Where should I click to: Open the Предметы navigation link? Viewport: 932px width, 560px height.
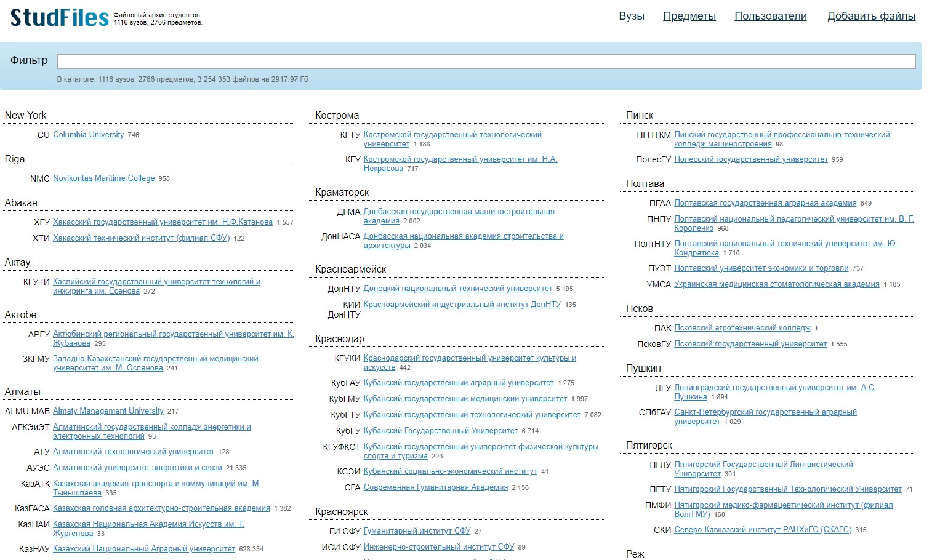click(x=689, y=16)
